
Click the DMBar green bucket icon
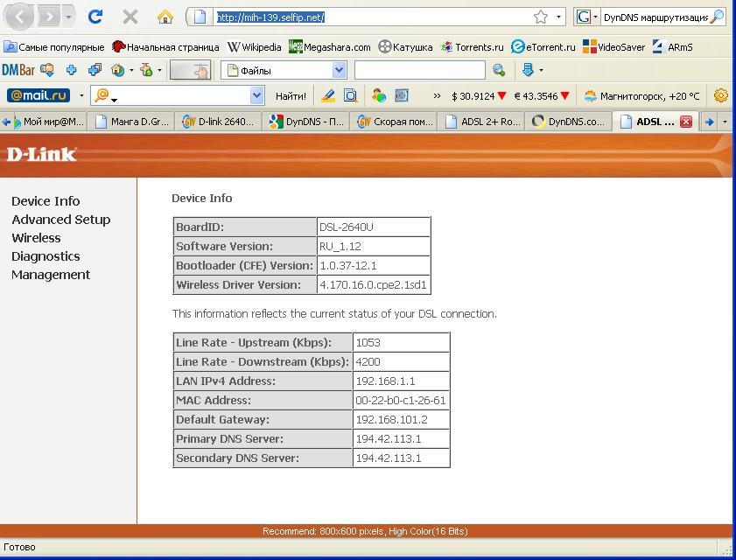pos(146,70)
